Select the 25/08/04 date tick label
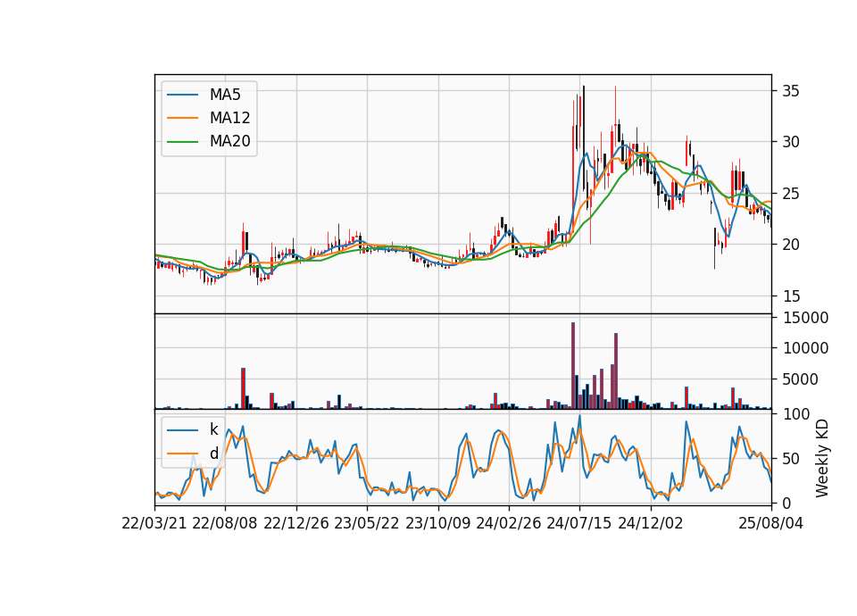This screenshot has width=857, height=616. 771,523
